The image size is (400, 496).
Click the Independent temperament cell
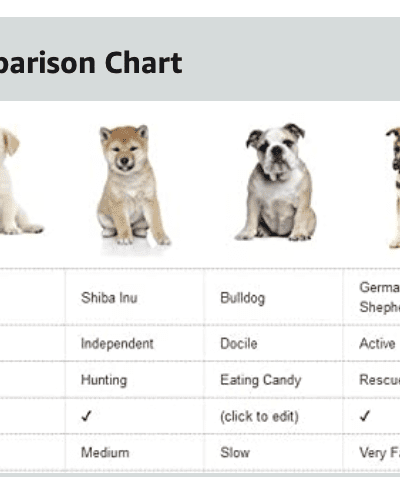point(135,344)
